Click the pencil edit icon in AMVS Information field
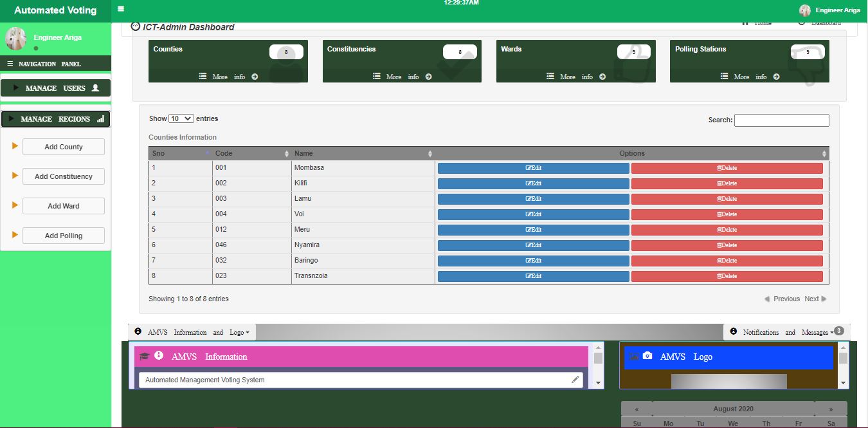This screenshot has height=428, width=868. (575, 380)
